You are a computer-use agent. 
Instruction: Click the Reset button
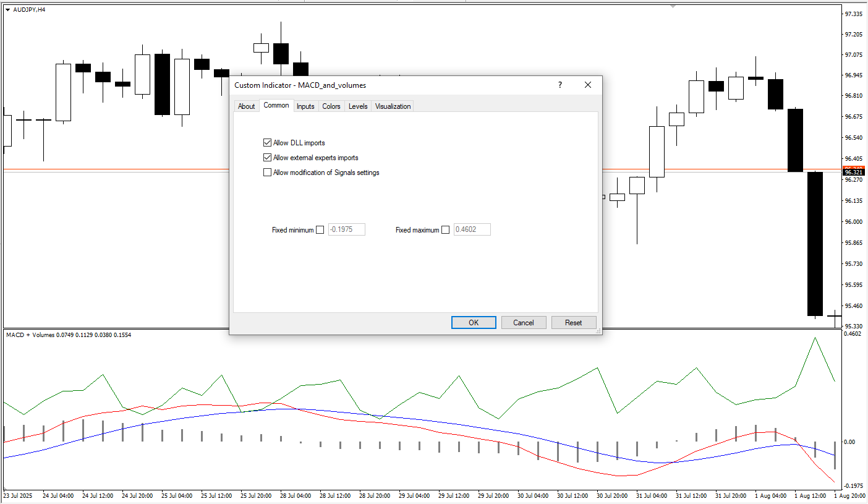[574, 322]
